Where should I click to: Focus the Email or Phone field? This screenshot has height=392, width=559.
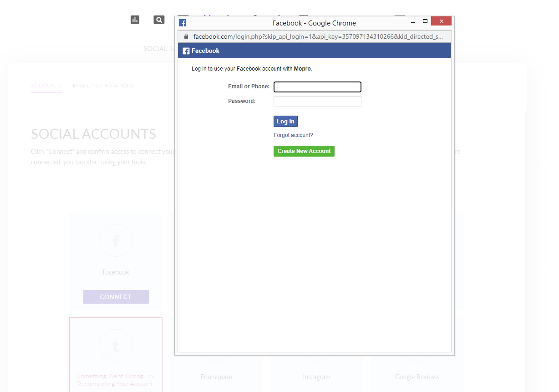click(x=317, y=87)
